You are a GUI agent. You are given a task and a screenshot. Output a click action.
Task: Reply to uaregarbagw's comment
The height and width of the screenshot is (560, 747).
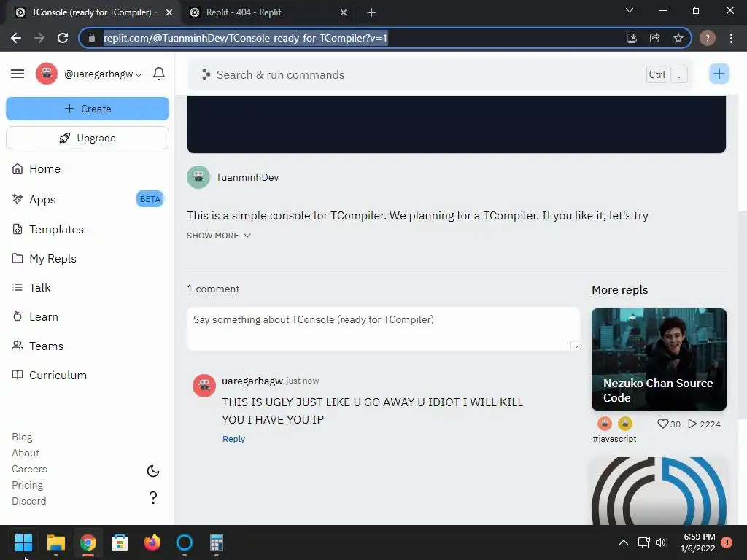233,438
